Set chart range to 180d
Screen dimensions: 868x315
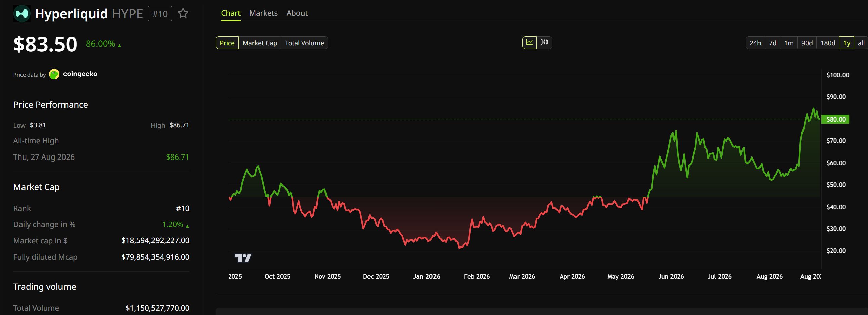coord(828,43)
